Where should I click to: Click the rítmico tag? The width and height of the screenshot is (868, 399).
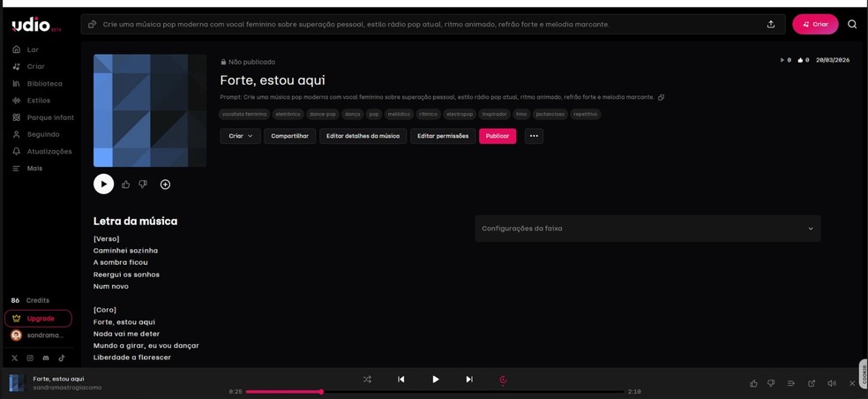429,114
